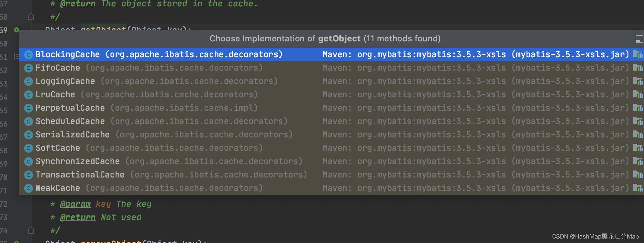This screenshot has height=243, width=644.
Task: Click line number 58 in gutter
Action: (x=4, y=17)
